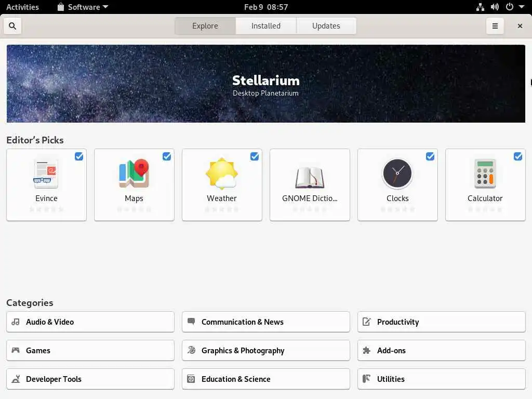This screenshot has width=532, height=399.
Task: Open the Maps app icon
Action: pos(134,174)
